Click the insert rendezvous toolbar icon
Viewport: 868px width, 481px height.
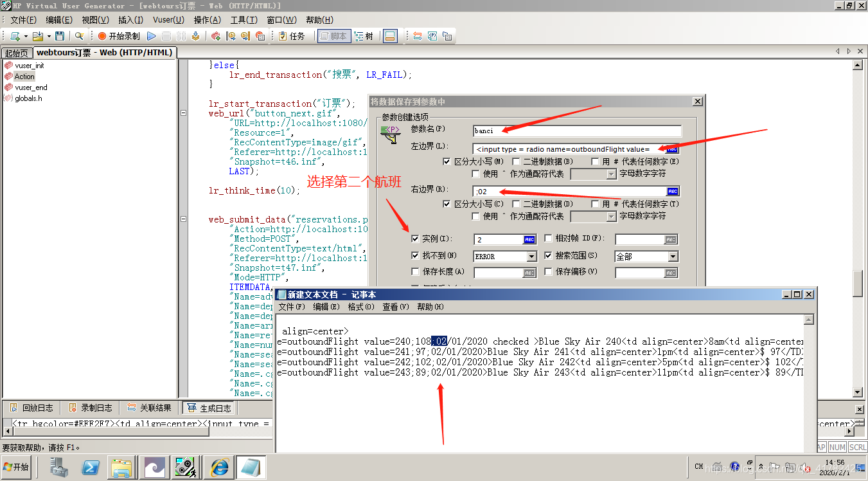260,36
